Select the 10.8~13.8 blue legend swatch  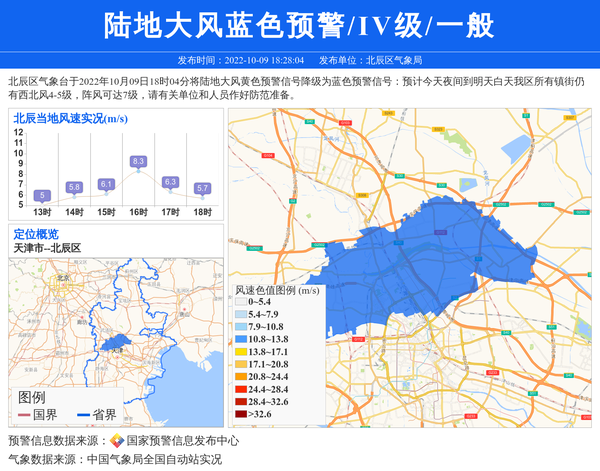pos(241,339)
